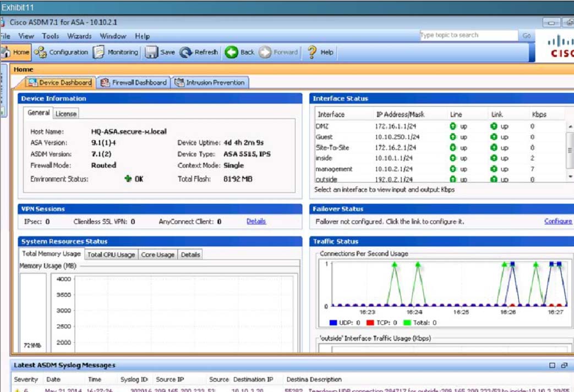Select the Guest interface row

point(440,137)
